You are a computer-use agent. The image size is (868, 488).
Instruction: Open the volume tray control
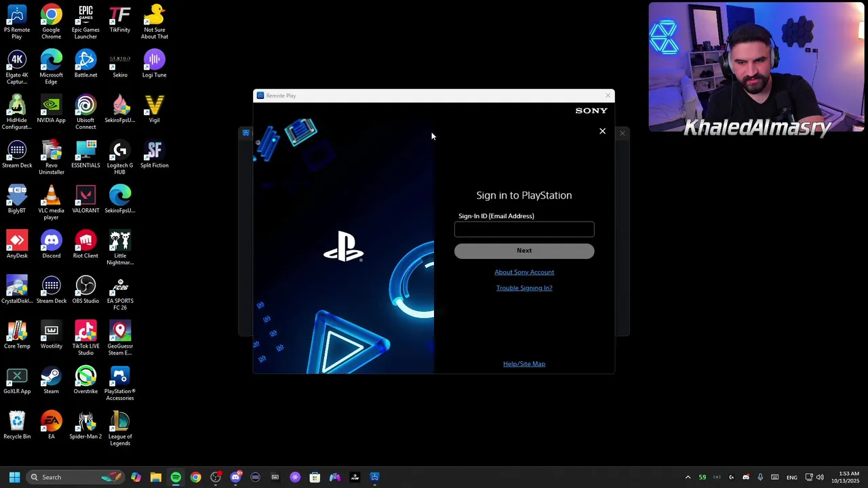pos(820,477)
